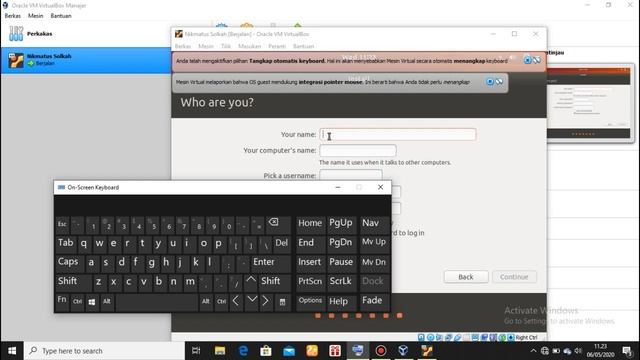Click the right arrow key on On-Screen Keyboard
This screenshot has height=360, width=640.
[x=266, y=302]
